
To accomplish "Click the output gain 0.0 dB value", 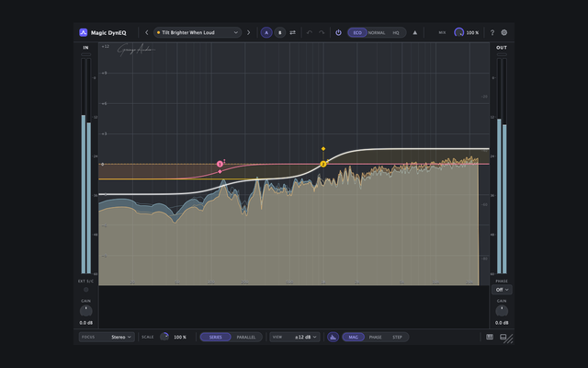I will 502,323.
